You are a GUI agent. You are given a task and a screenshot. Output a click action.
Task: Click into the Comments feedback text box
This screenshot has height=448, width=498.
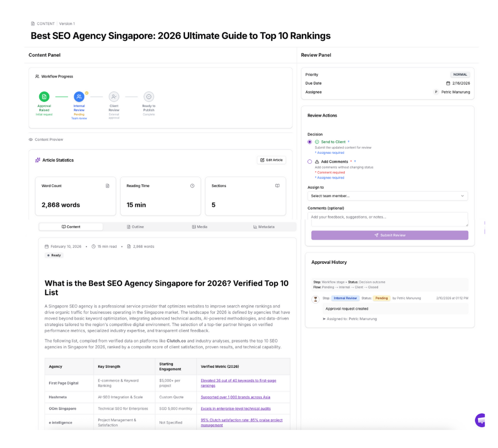(x=389, y=220)
